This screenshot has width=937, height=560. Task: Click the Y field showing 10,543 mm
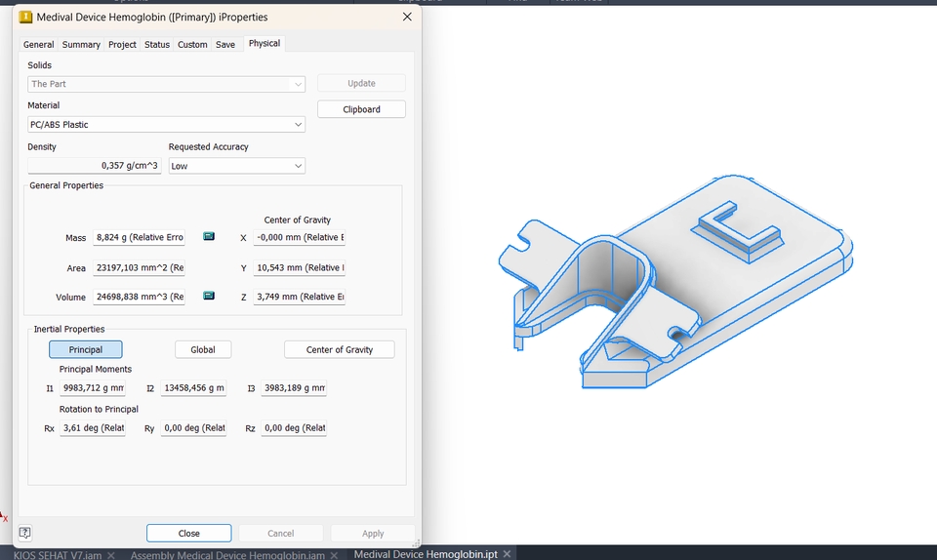click(300, 267)
